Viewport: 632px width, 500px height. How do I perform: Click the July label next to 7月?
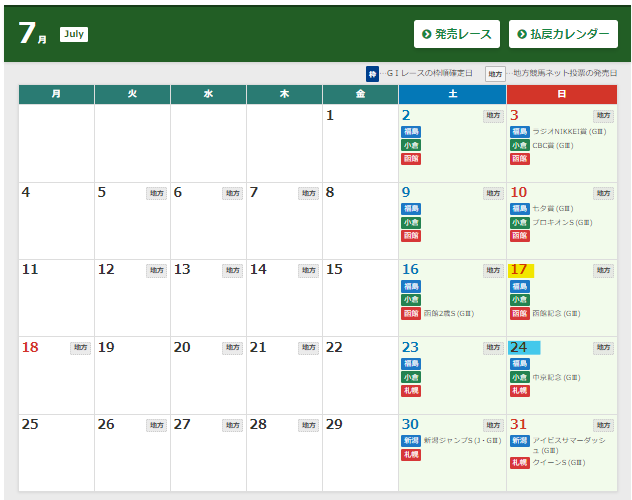coord(74,34)
